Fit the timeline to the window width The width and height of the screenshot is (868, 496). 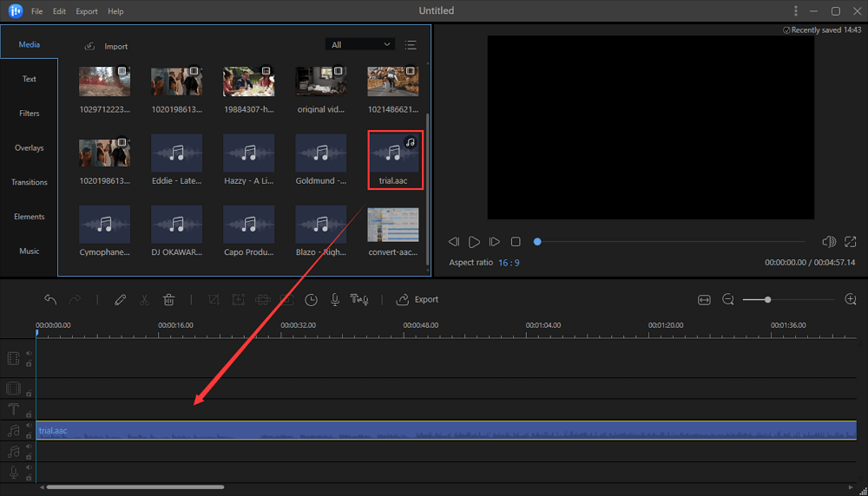(x=704, y=300)
